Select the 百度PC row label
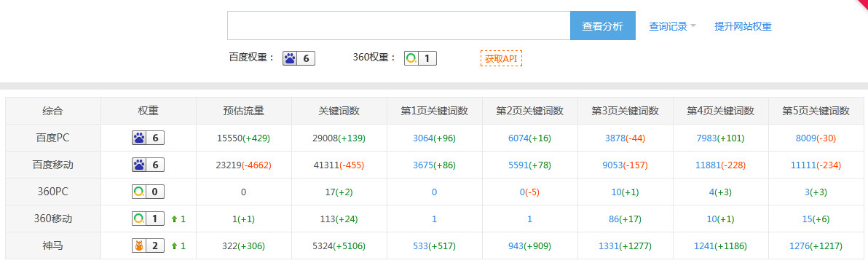The width and height of the screenshot is (868, 263). tap(52, 138)
